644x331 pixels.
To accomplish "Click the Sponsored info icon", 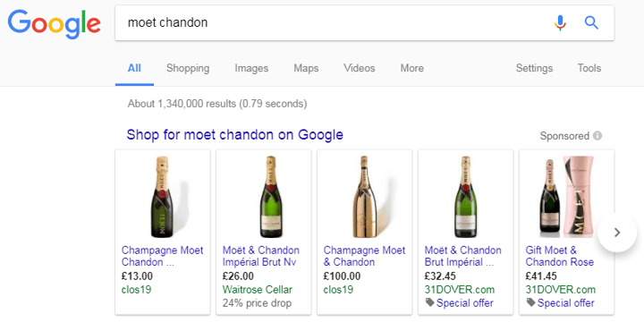I will point(597,135).
